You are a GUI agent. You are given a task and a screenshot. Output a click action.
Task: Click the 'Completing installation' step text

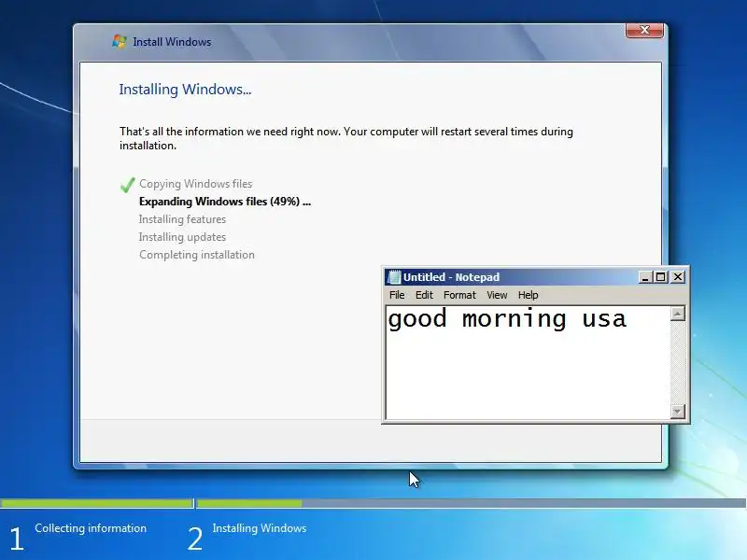(197, 255)
